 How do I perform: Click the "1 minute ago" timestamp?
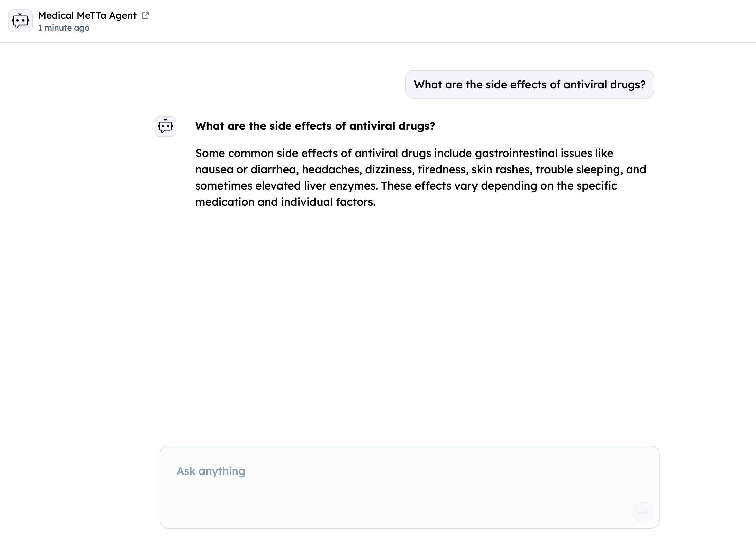[64, 28]
